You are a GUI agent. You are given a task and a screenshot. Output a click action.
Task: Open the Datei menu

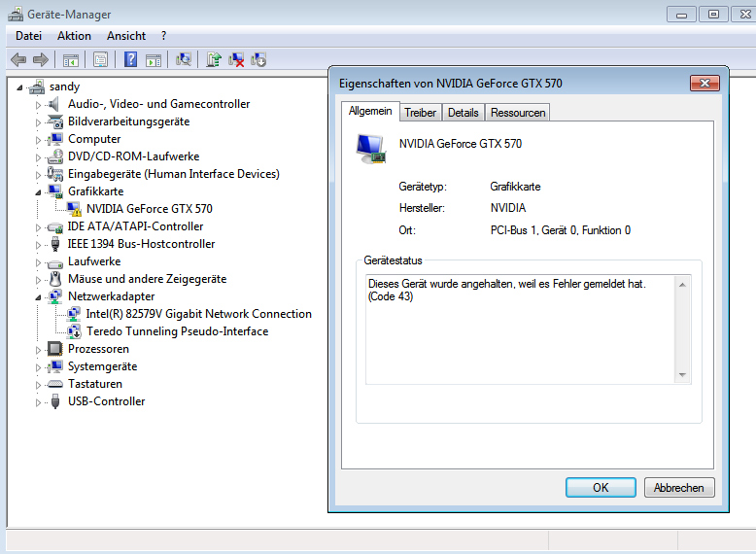point(28,36)
